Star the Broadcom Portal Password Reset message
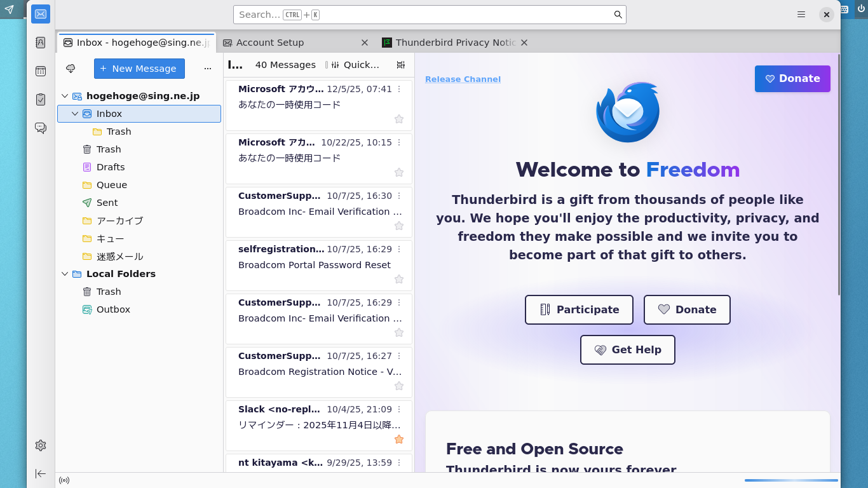This screenshot has width=868, height=488. 399,279
